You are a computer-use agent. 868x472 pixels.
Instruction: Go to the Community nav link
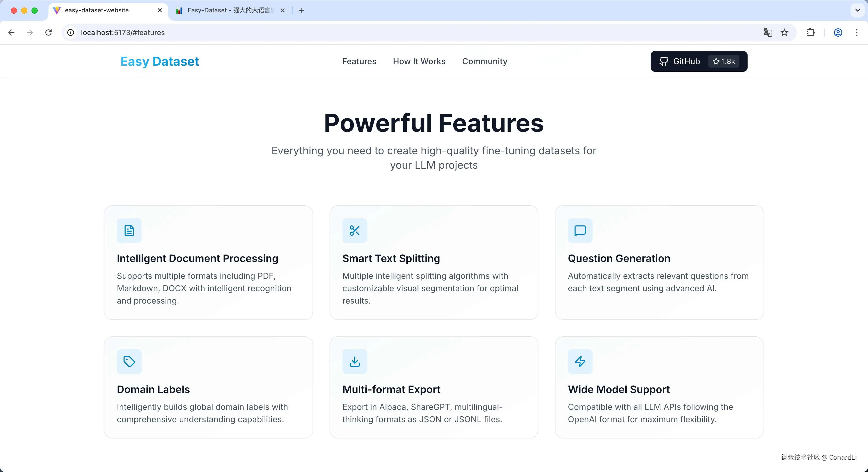pos(484,61)
